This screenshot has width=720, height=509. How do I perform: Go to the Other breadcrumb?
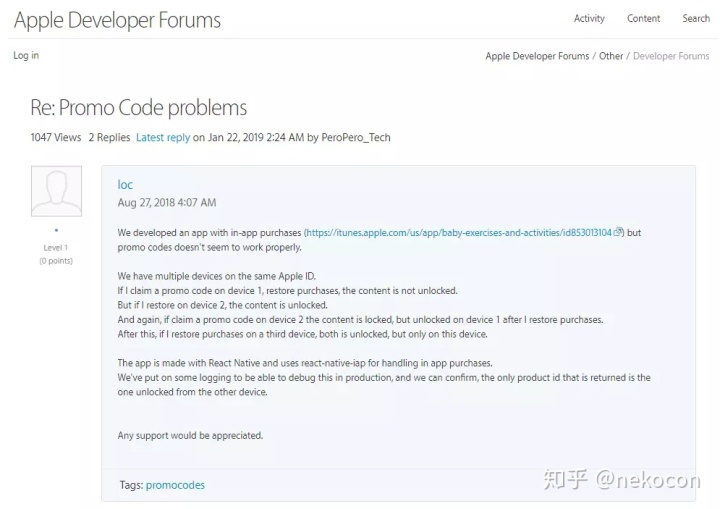pos(611,56)
